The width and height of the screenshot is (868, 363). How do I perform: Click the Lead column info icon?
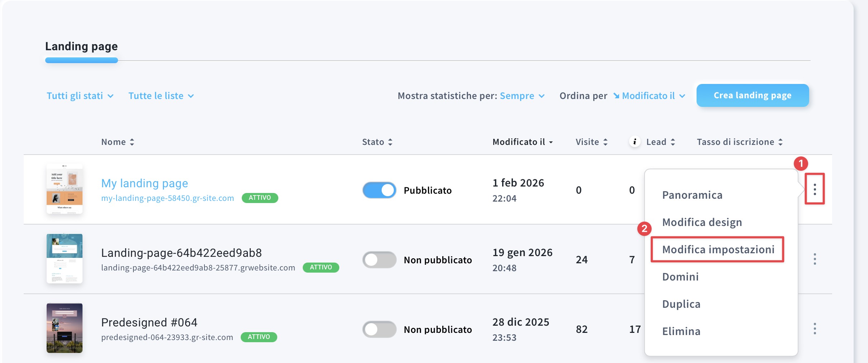635,142
